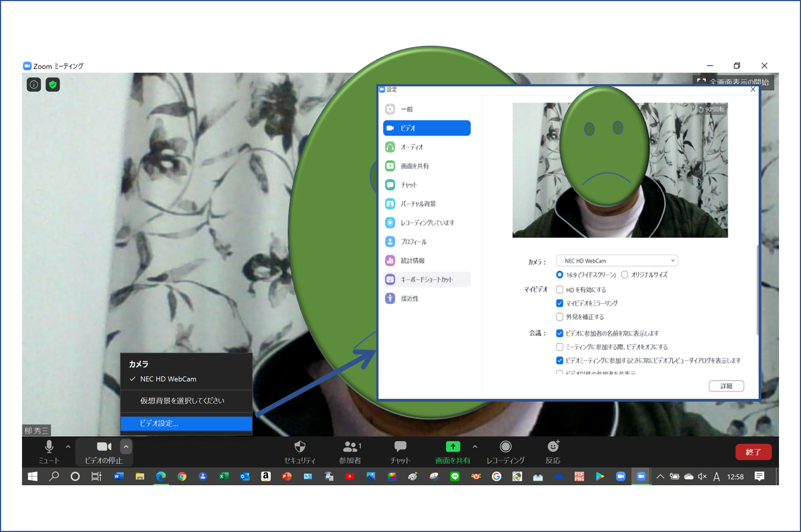Open the Participants (参加者) panel
The image size is (801, 532).
click(x=350, y=452)
